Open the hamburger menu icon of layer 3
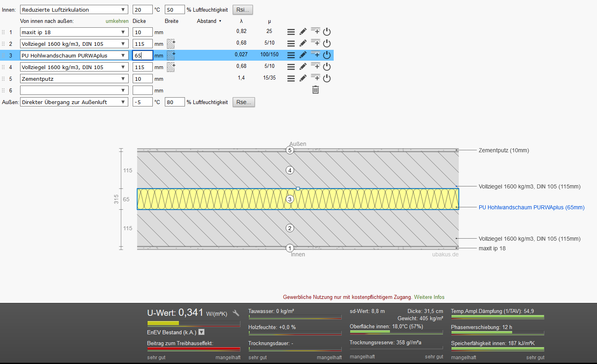The width and height of the screenshot is (597, 364). pyautogui.click(x=291, y=55)
